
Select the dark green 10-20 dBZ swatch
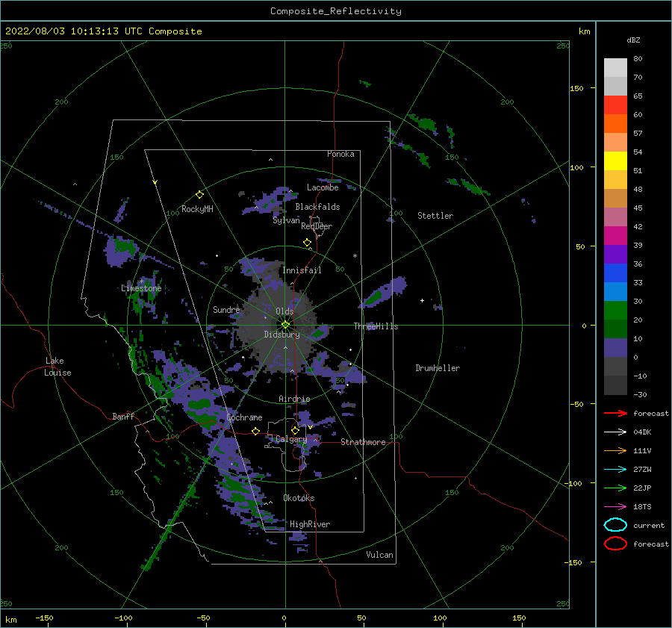(x=615, y=329)
